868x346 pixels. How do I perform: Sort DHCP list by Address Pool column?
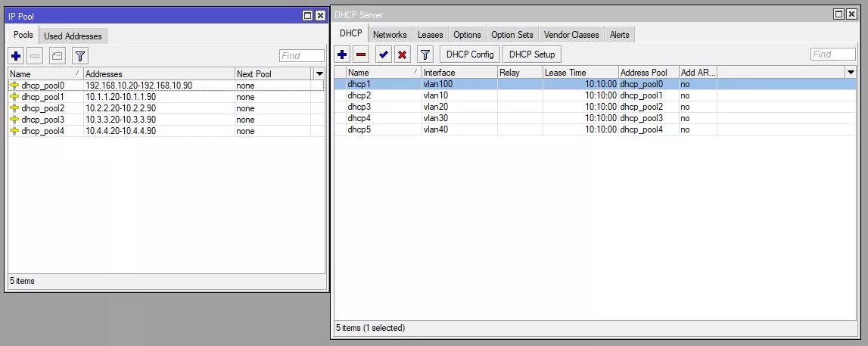649,73
